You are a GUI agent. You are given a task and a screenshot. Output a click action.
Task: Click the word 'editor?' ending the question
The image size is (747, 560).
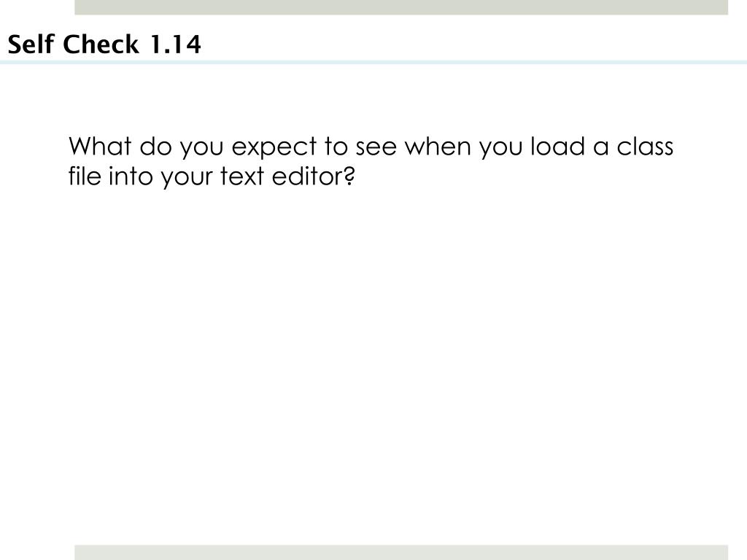pos(314,176)
